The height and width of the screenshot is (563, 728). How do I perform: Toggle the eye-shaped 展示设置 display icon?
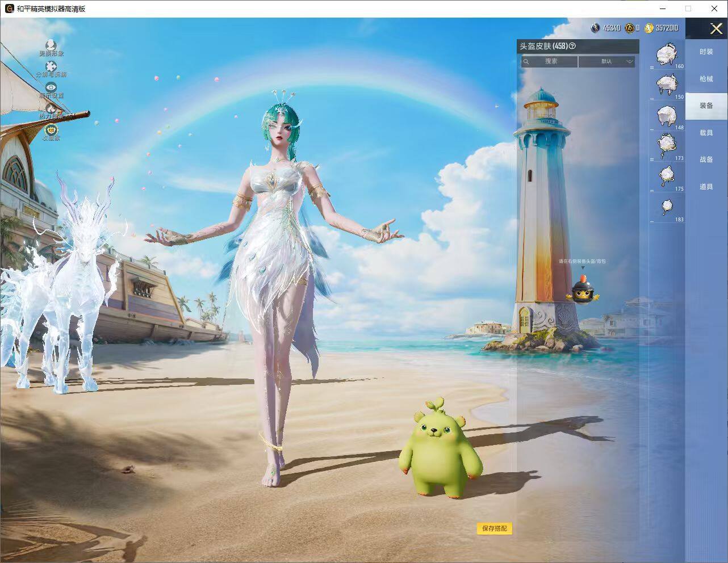(x=51, y=87)
